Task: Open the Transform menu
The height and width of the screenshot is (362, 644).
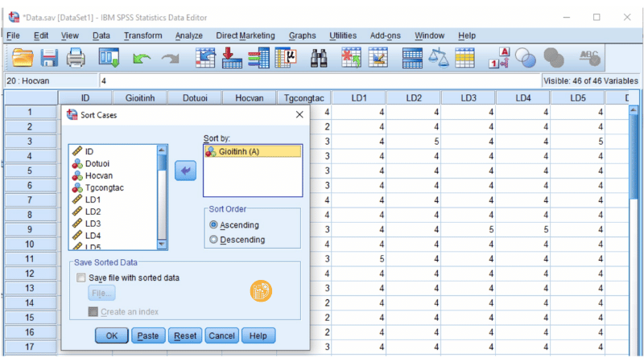Action: pyautogui.click(x=142, y=35)
